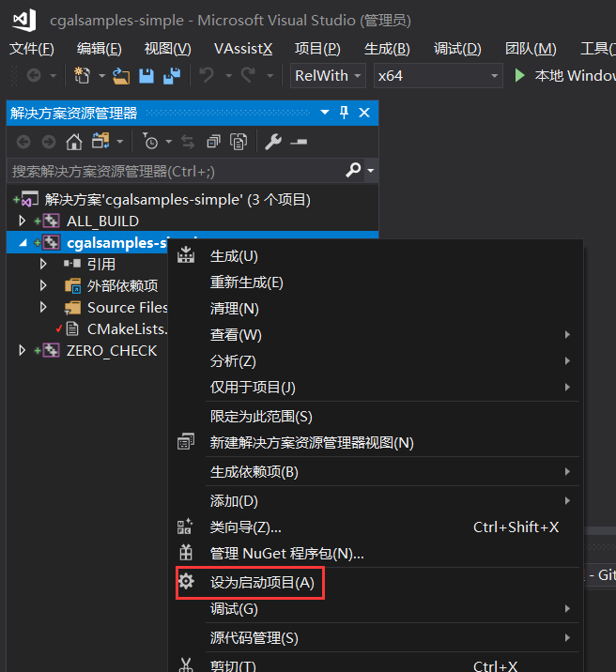Viewport: 616px width, 672px height.
Task: Choose 设为启动项目(A)
Action: coord(375,583)
